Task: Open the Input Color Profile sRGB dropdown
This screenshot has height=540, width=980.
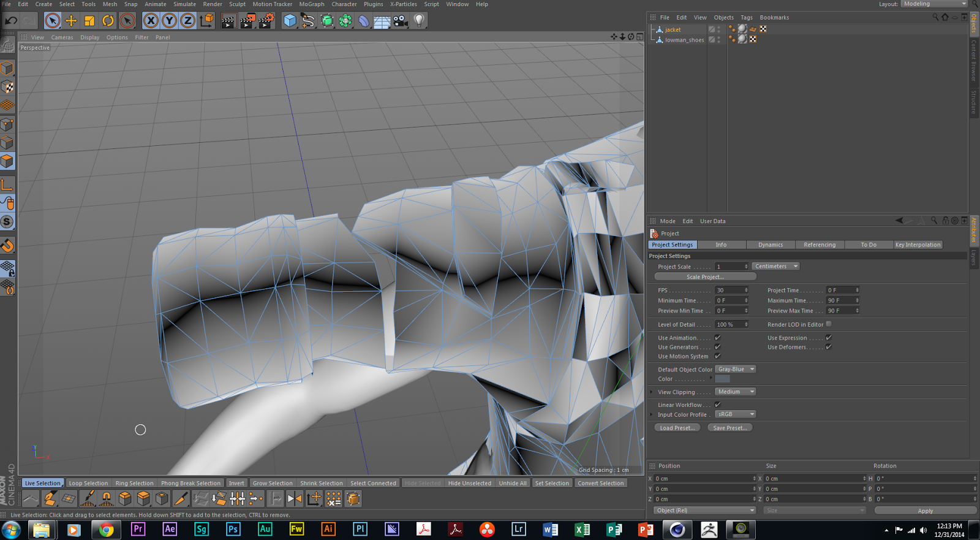Action: click(x=736, y=414)
